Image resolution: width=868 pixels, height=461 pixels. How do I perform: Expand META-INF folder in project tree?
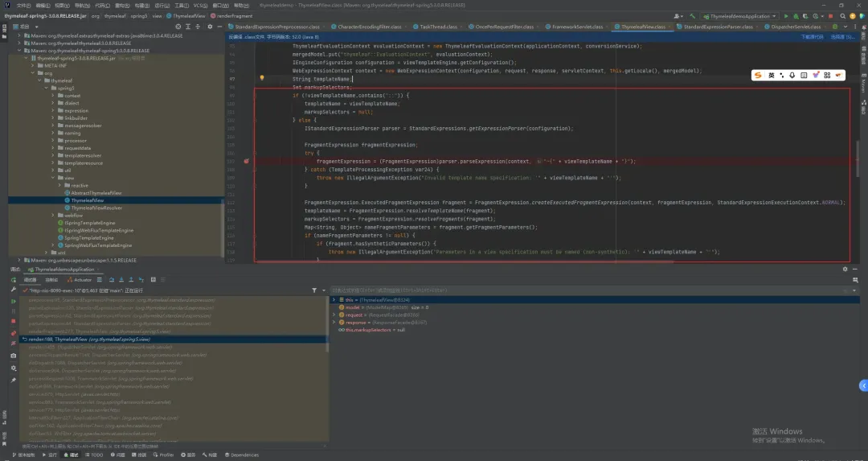coord(33,65)
